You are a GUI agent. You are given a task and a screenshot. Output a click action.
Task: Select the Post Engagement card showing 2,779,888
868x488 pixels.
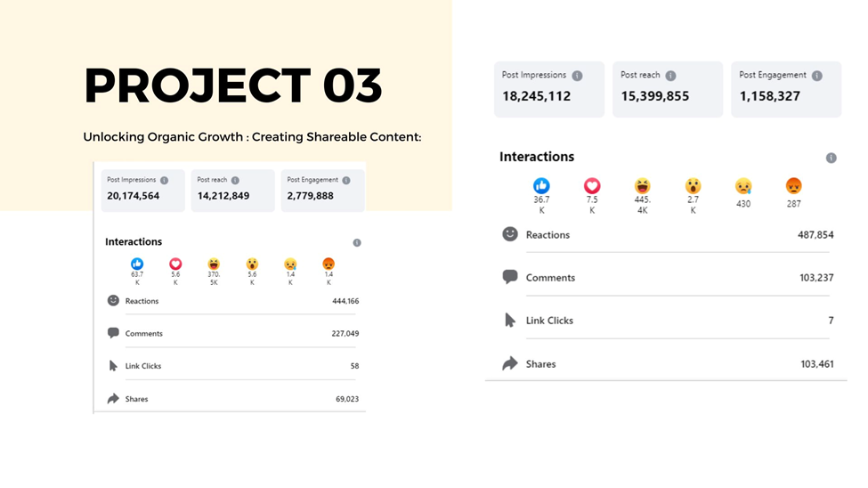click(322, 190)
